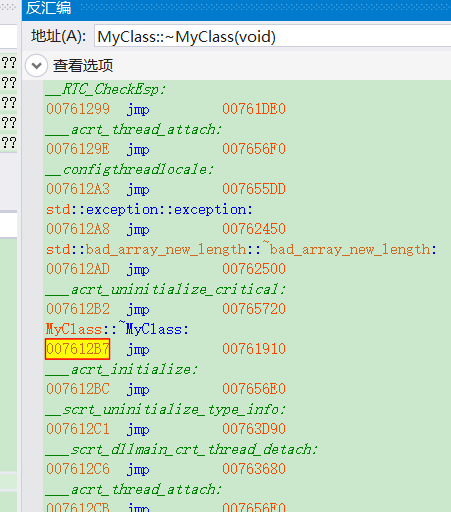Select address 00761299
The height and width of the screenshot is (512, 451).
[x=78, y=109]
